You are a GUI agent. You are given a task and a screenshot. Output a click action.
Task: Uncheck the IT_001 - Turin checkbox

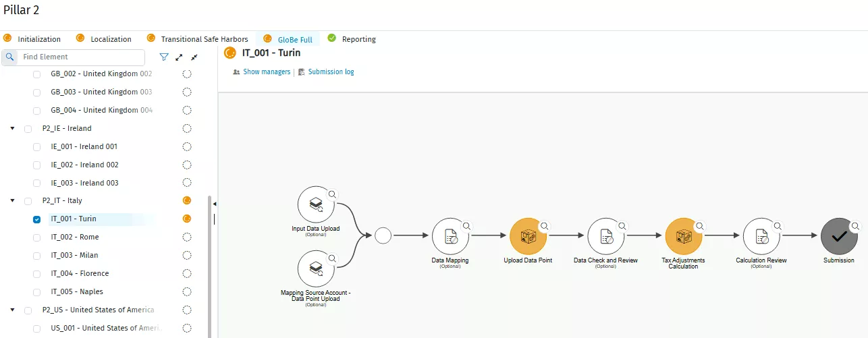click(37, 219)
